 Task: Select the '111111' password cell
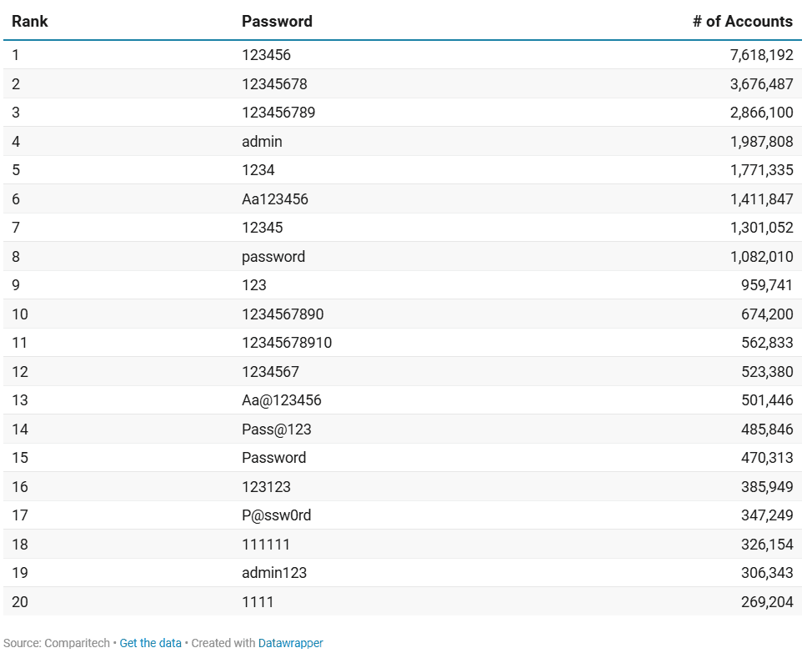pos(266,545)
